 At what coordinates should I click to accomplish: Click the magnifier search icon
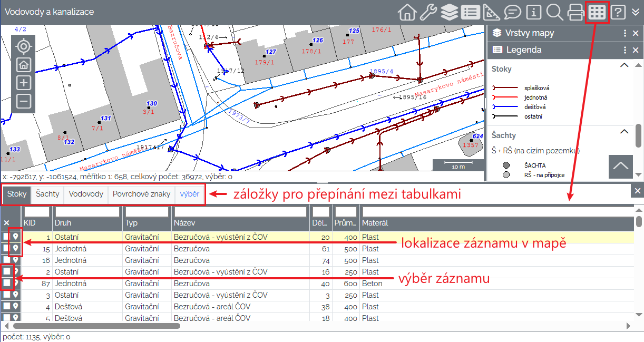coord(554,12)
